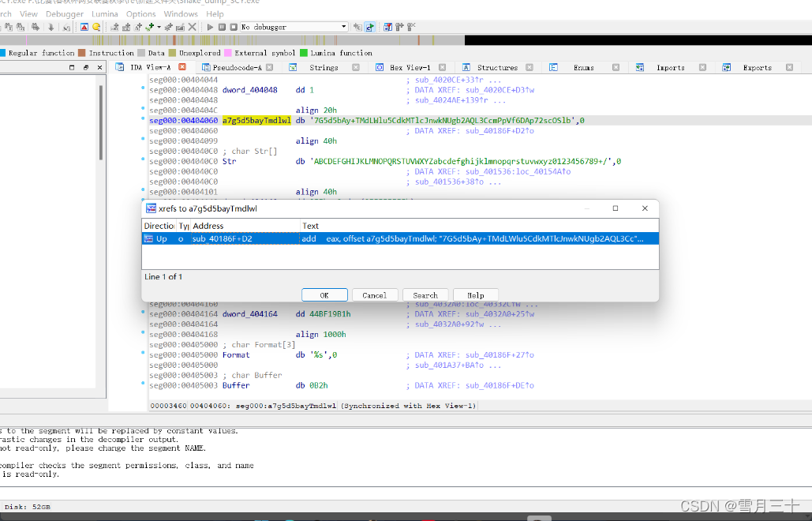The image size is (812, 521).
Task: Click the xrefs dialog title bar icon
Action: pyautogui.click(x=152, y=208)
